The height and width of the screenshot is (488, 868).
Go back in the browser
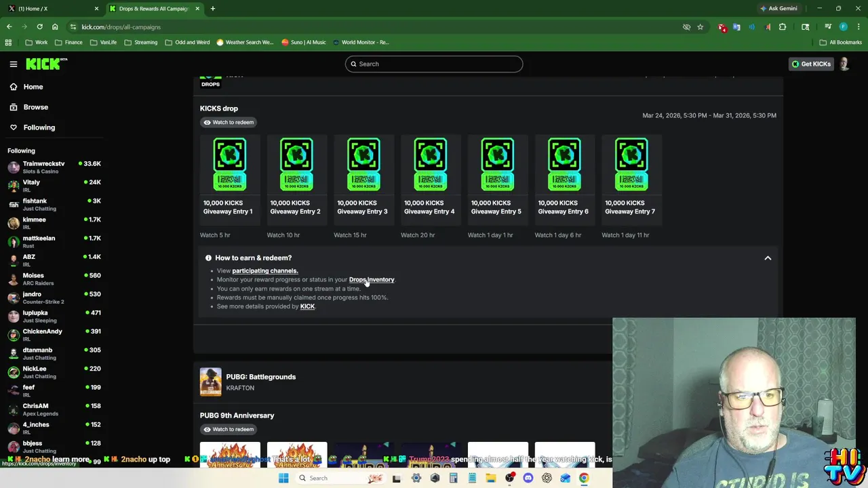coord(9,26)
